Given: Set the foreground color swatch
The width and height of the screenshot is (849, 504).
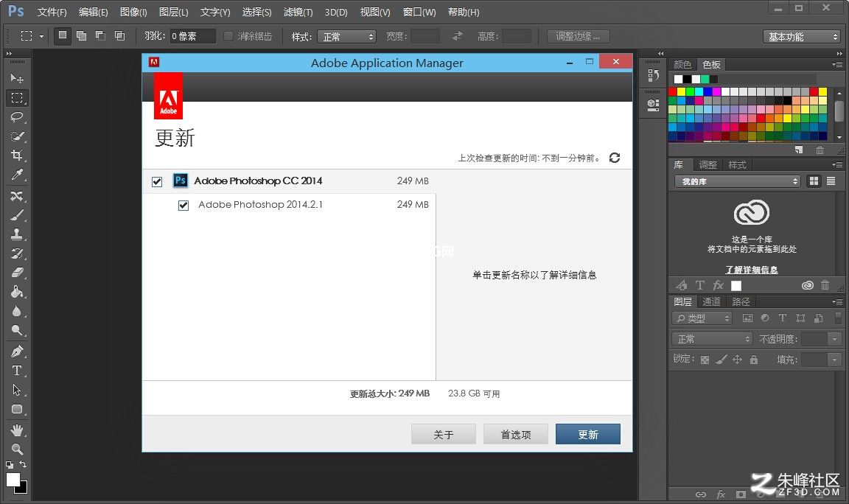Looking at the screenshot, I should [x=13, y=480].
